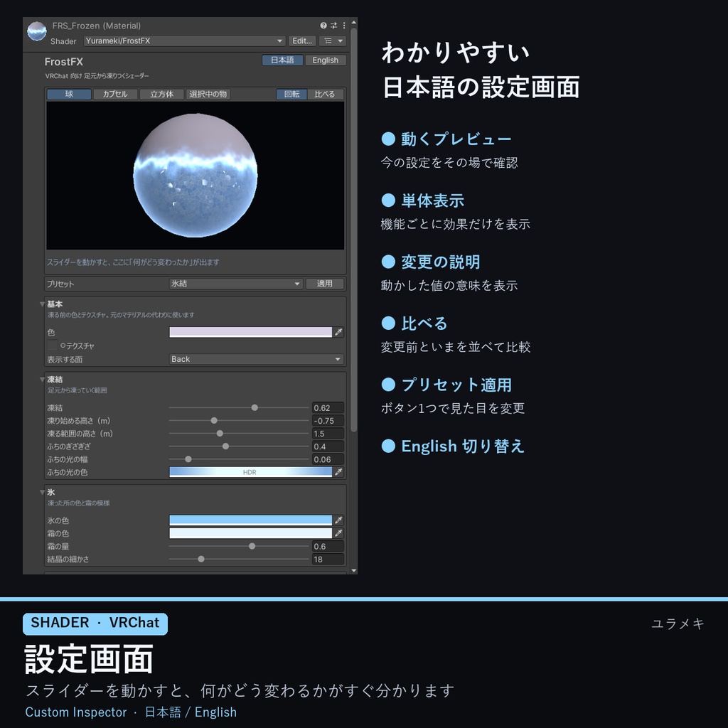Click the value field showing -0.75
This screenshot has width=728, height=728.
coord(328,421)
